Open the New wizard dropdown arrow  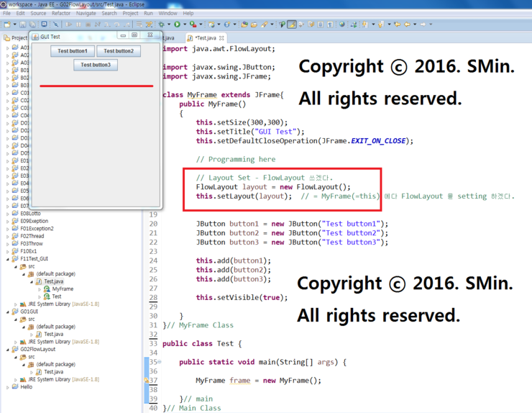click(x=14, y=24)
